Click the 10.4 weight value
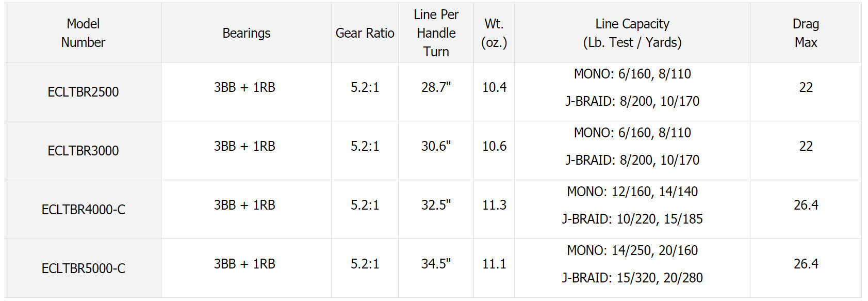The width and height of the screenshot is (868, 301). tap(494, 87)
